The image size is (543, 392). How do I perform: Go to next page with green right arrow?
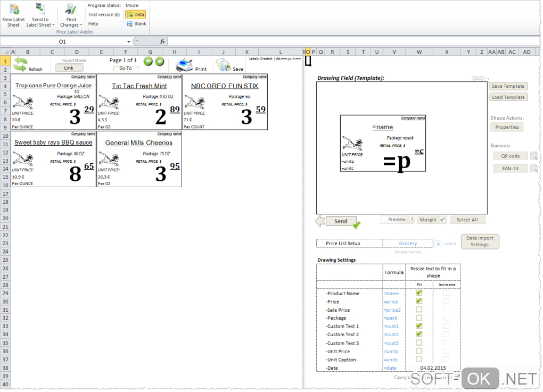tap(159, 61)
